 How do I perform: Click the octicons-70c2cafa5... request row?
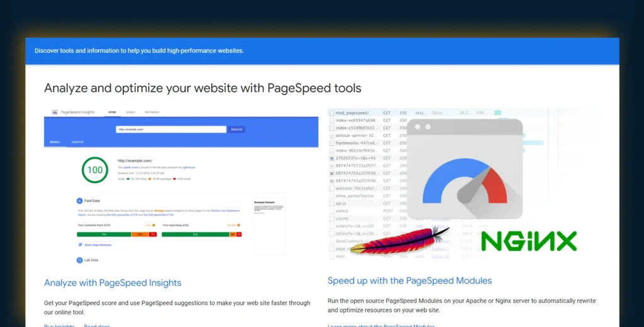tap(357, 188)
